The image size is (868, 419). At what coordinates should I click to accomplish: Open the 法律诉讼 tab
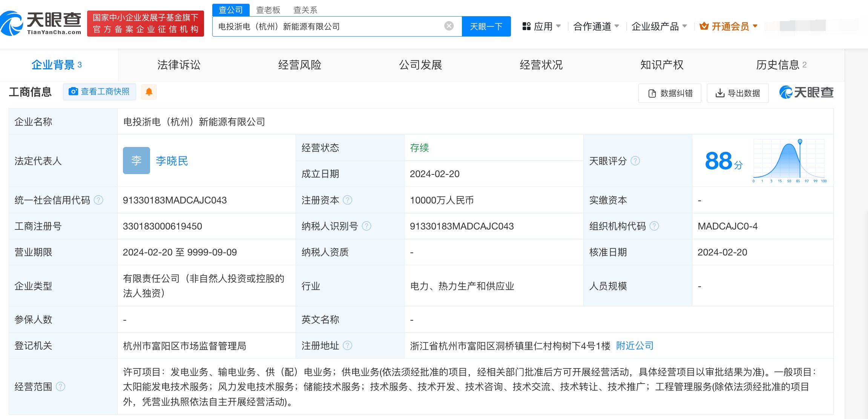pos(179,65)
